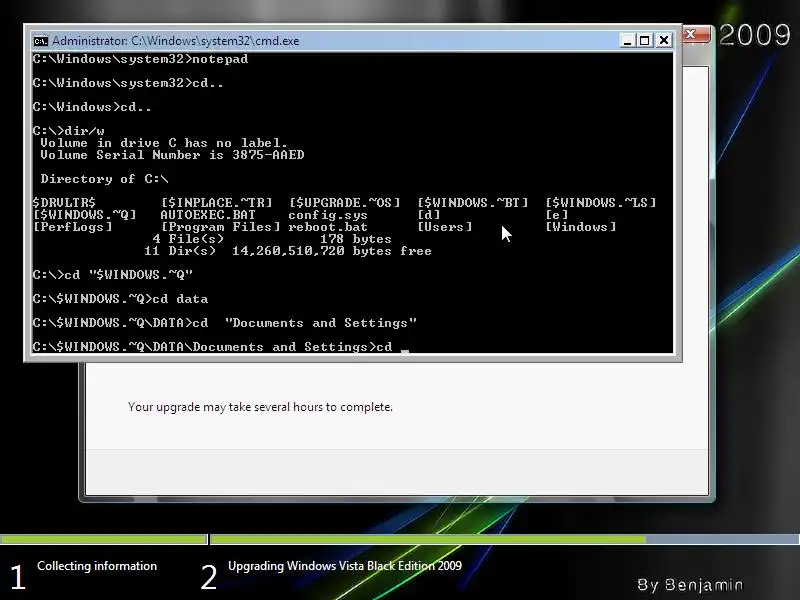
Task: Click the [$WINDOWS.~BT] directory entry
Action: (473, 203)
